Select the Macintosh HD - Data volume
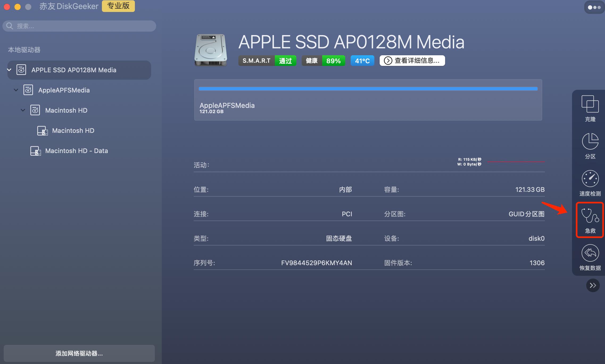Viewport: 605px width, 364px height. (x=76, y=151)
